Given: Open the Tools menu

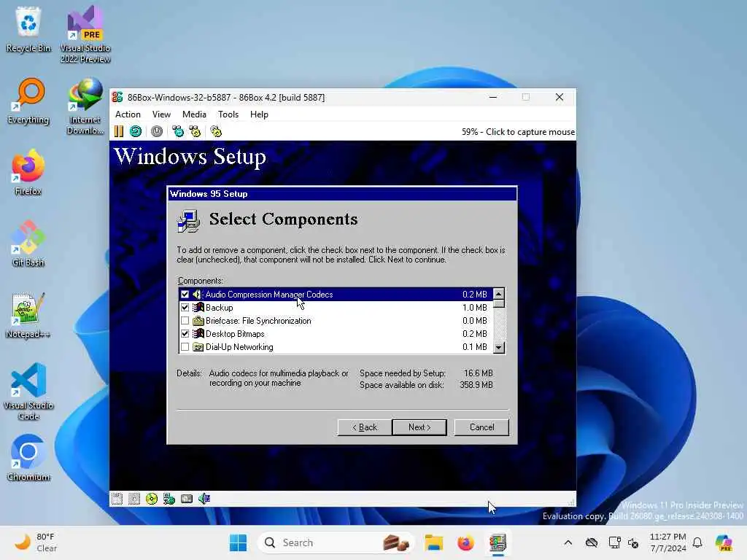Looking at the screenshot, I should (228, 114).
